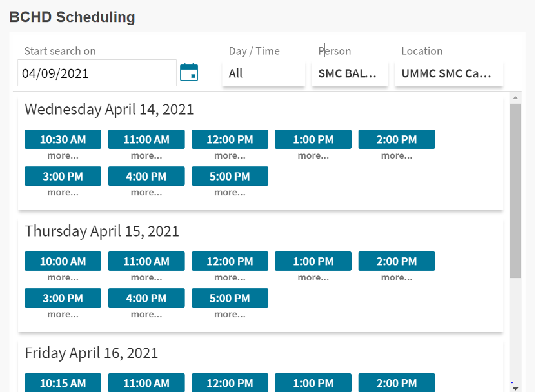Show more times below Thursday 1:00 PM

[313, 277]
